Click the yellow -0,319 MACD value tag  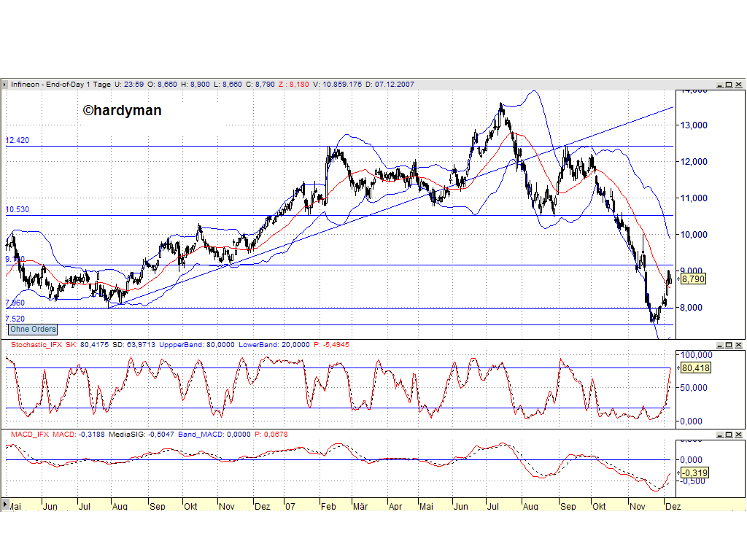pyautogui.click(x=693, y=473)
